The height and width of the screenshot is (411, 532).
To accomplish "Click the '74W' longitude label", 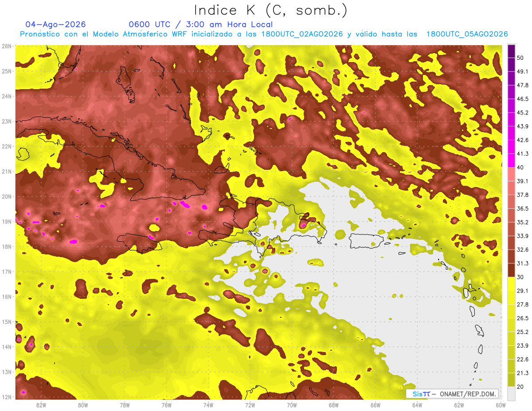I will tap(208, 405).
